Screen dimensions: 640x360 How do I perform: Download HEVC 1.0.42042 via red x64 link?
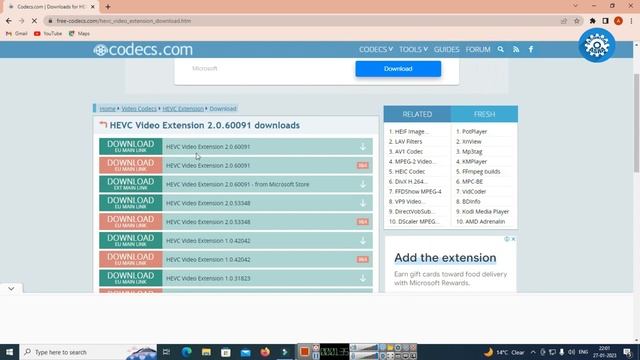[x=131, y=259]
